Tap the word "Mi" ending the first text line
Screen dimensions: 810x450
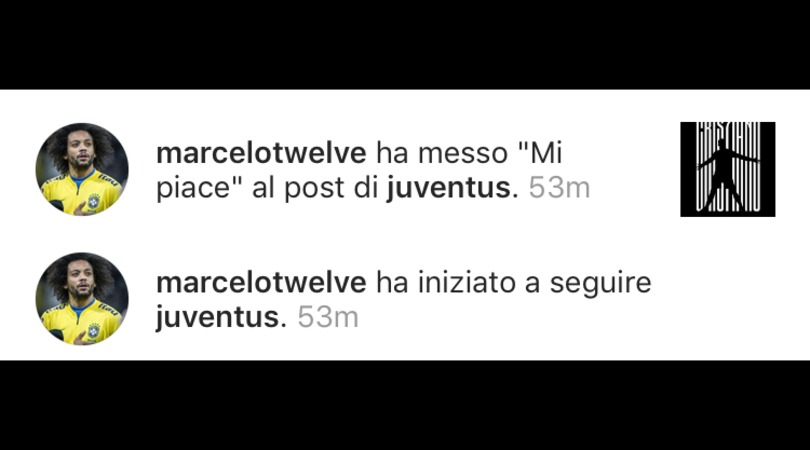[540, 153]
